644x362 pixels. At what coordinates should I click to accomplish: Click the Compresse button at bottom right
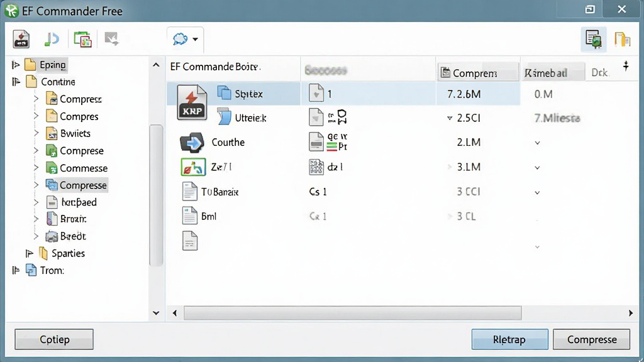coord(591,339)
